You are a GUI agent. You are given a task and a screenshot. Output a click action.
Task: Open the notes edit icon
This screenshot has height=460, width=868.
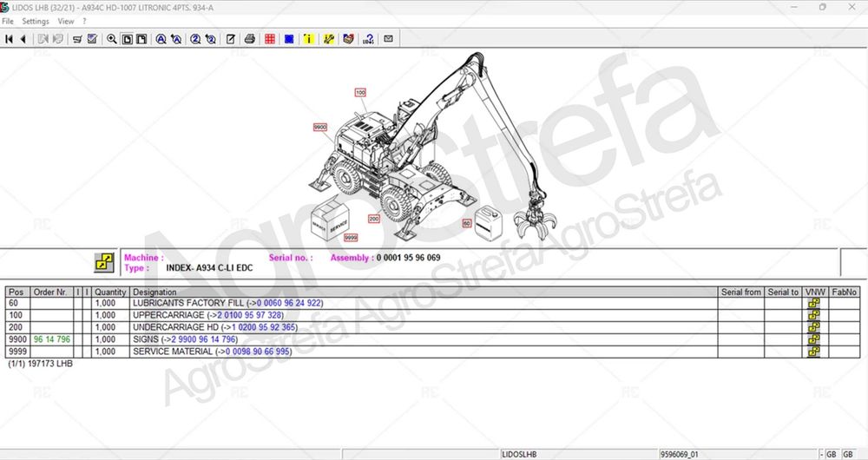coord(230,39)
